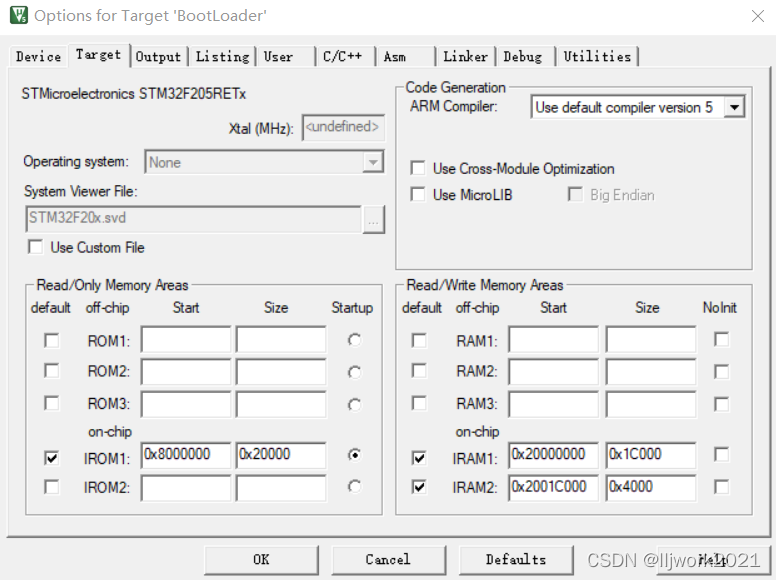This screenshot has width=776, height=580.
Task: Uncheck the IRAM2 default checkbox
Action: 419,487
